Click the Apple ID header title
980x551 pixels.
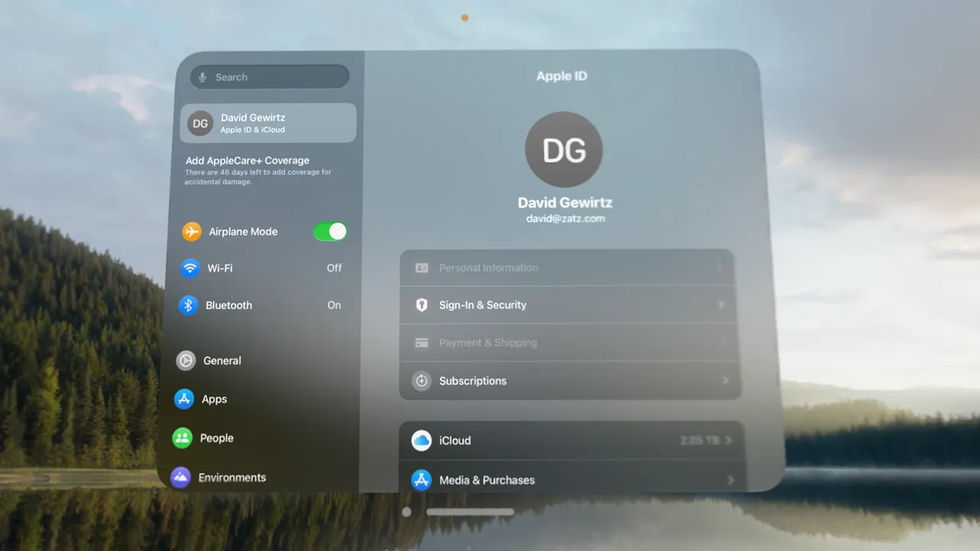click(562, 76)
